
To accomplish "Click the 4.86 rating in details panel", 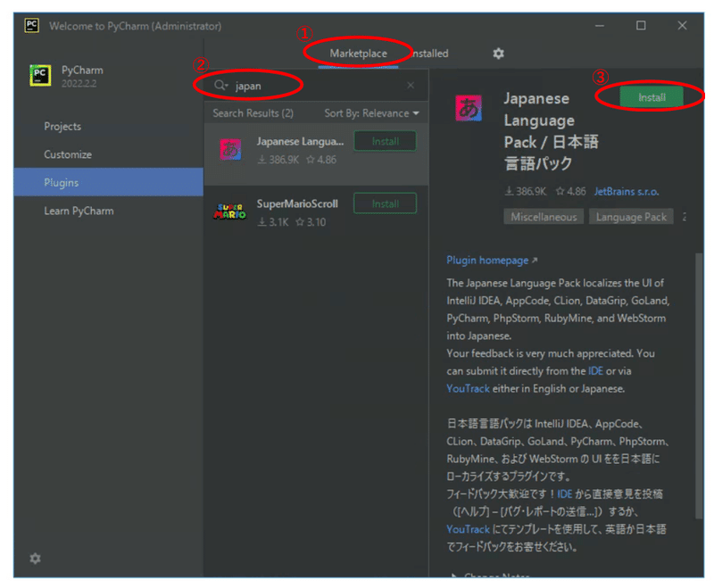I will 570,192.
